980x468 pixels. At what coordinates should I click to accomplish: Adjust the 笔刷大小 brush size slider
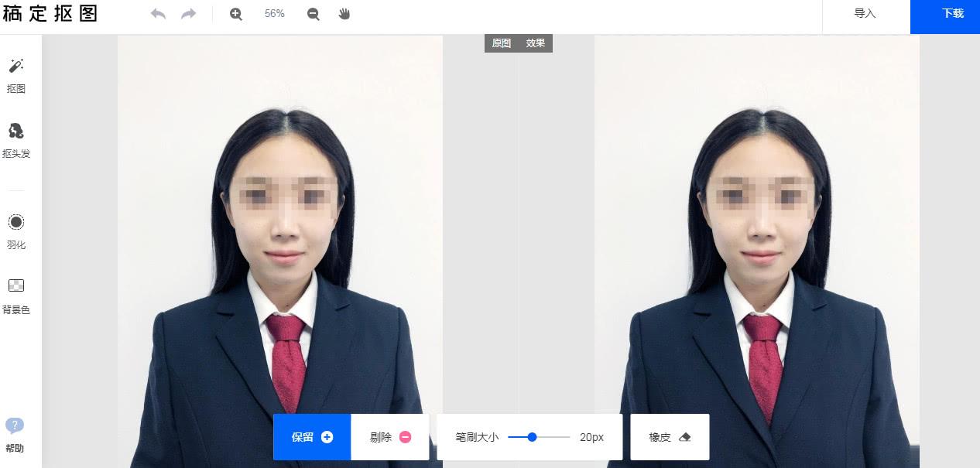tap(532, 436)
